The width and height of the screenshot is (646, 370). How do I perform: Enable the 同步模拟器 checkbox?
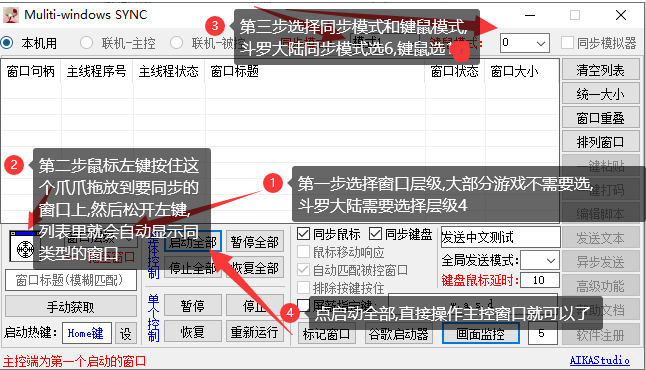tap(567, 42)
